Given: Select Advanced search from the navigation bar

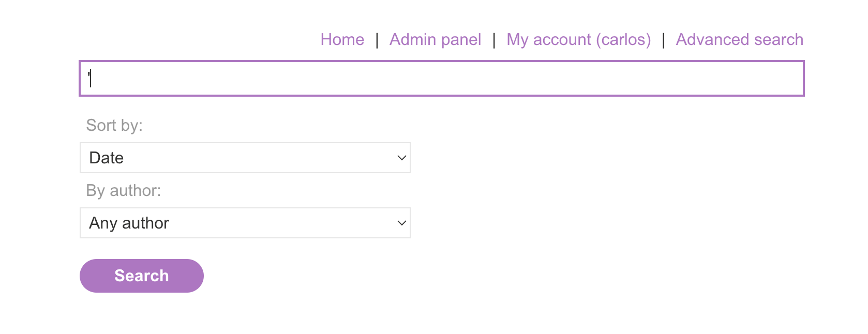Looking at the screenshot, I should pyautogui.click(x=739, y=39).
